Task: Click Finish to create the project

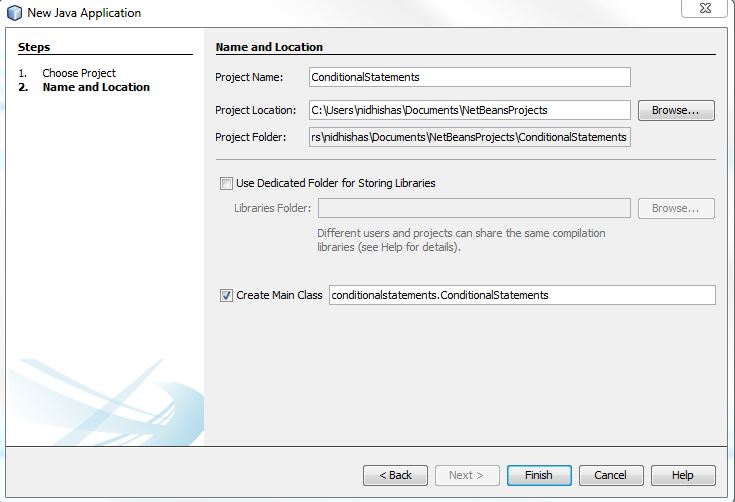Action: [x=539, y=475]
